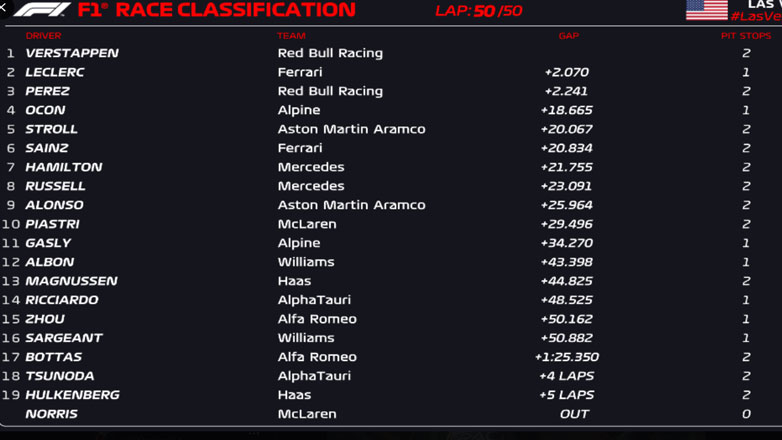This screenshot has width=782, height=440.
Task: Click the F1 logo
Action: (42, 10)
